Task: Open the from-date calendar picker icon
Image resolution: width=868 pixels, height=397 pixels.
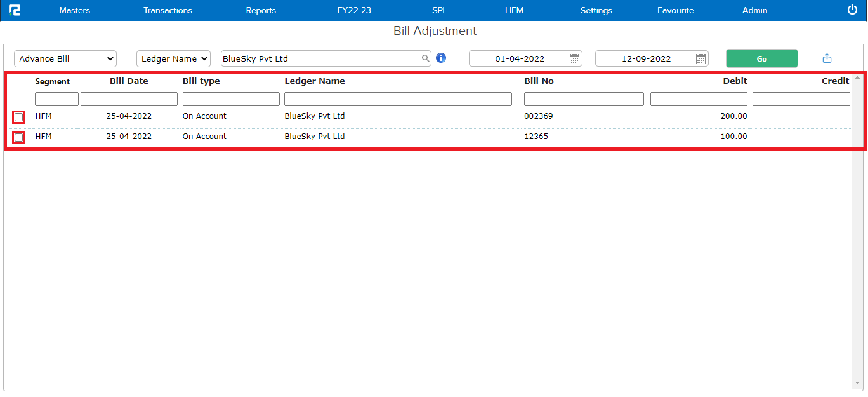Action: click(x=574, y=59)
